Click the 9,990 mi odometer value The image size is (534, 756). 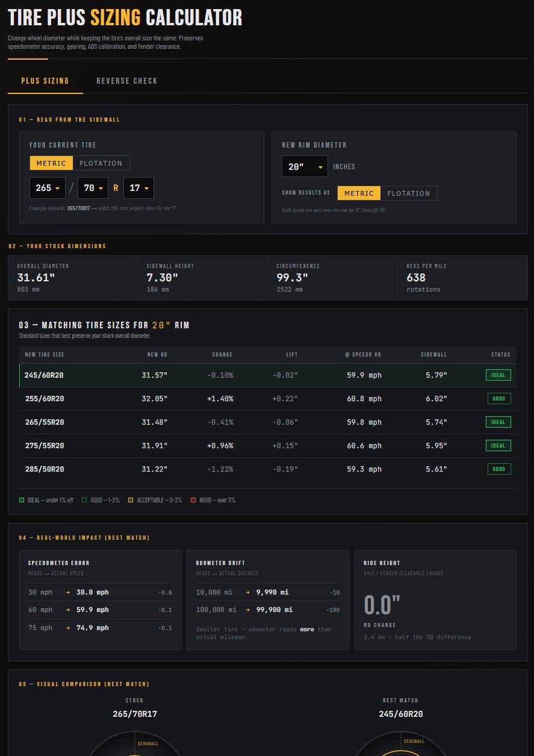click(272, 592)
